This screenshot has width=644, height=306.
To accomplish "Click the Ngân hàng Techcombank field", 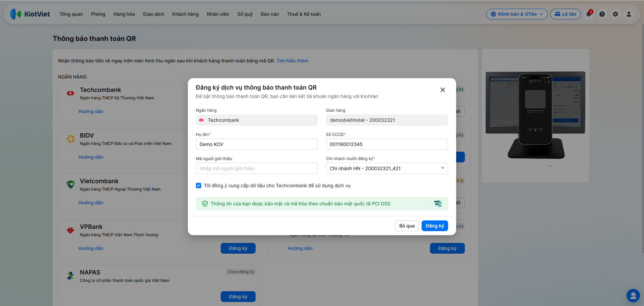I will pyautogui.click(x=257, y=120).
